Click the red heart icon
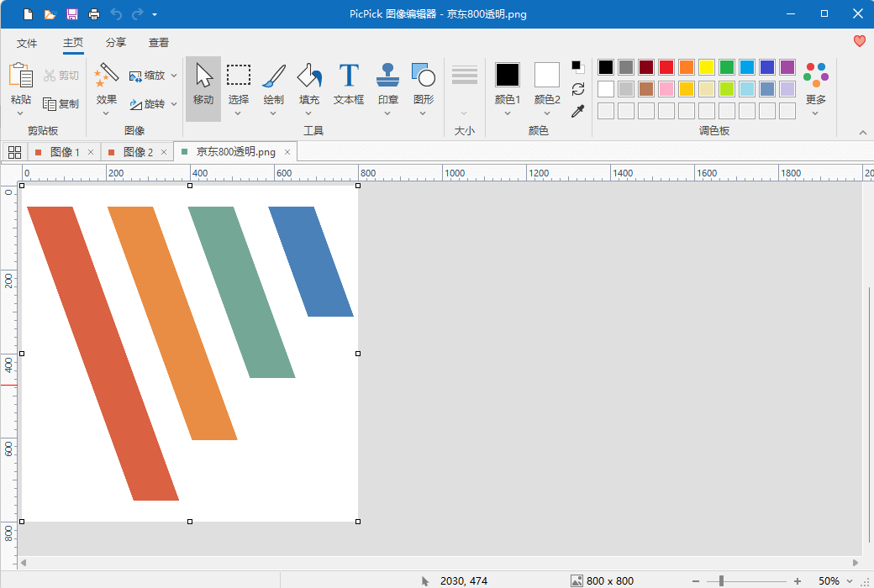 pos(860,40)
